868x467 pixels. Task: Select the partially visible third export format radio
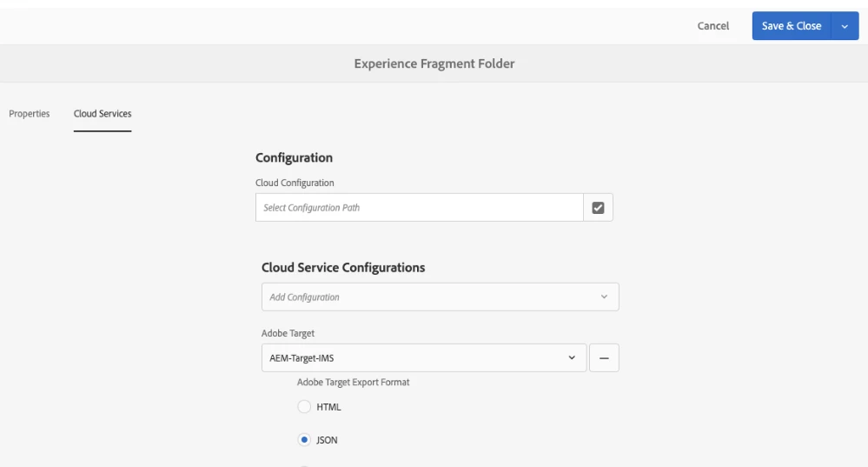pos(304,465)
